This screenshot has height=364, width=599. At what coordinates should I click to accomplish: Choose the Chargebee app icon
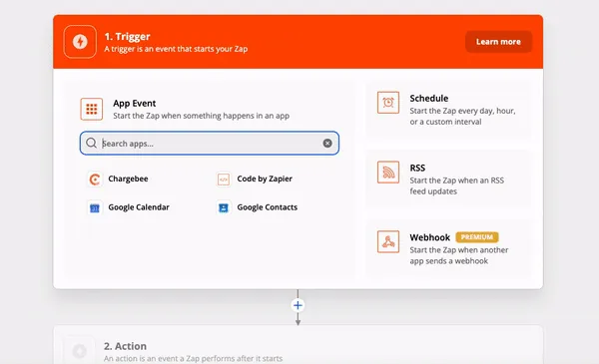95,179
